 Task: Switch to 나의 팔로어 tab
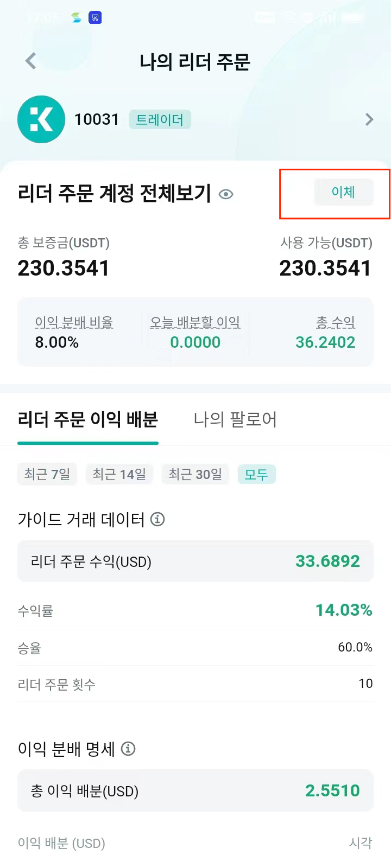[x=235, y=419]
